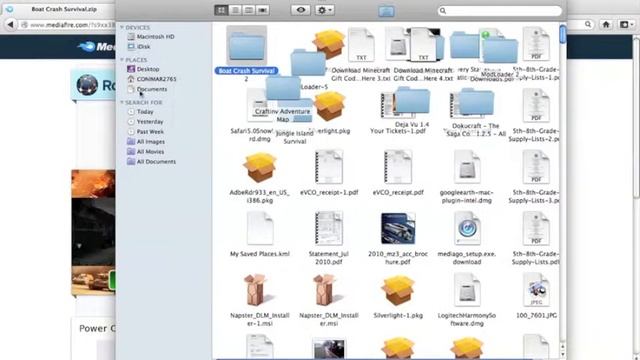640x360 pixels.
Task: Select Silverlight-1.pkg package icon
Action: coord(398,290)
